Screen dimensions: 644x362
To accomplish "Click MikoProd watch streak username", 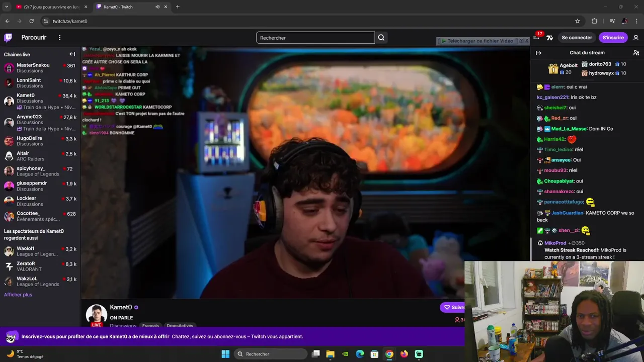I will pyautogui.click(x=555, y=243).
